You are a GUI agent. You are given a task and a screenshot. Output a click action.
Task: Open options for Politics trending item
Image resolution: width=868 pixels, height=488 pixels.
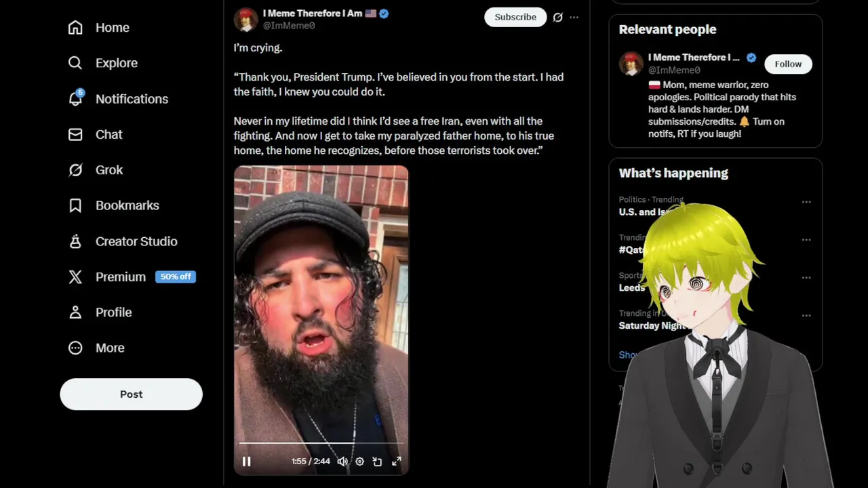(x=806, y=202)
